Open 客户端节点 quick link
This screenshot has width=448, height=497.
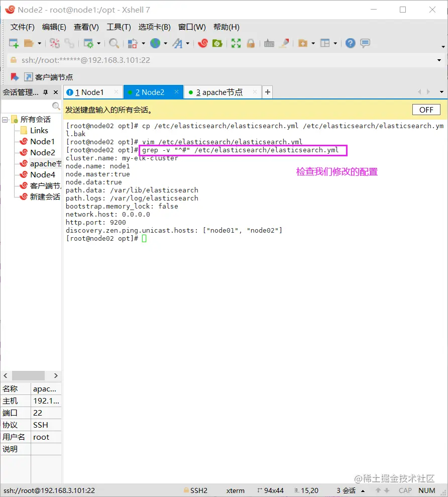pyautogui.click(x=49, y=77)
